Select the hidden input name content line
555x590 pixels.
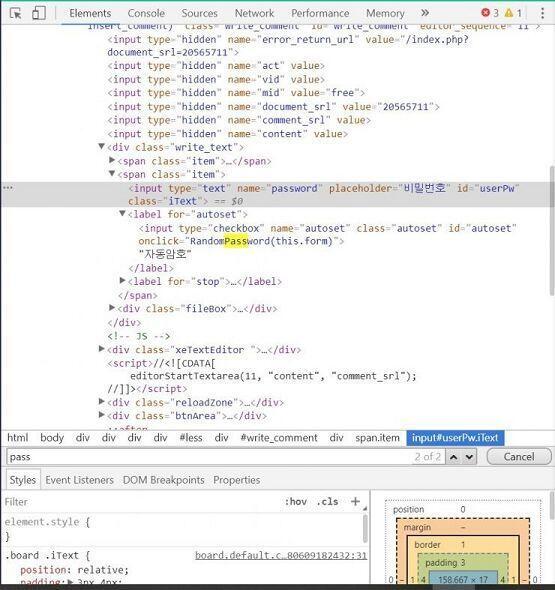click(x=227, y=134)
